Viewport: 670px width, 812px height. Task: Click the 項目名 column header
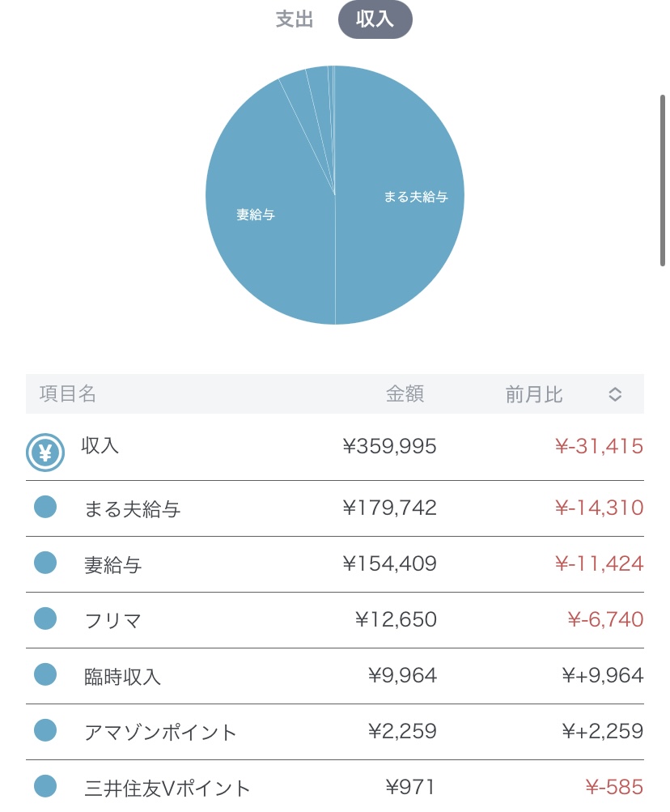point(68,394)
